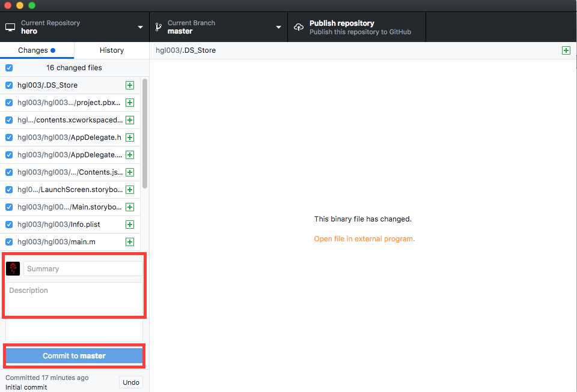Click the Commit to master button
Viewport: 577px width, 392px height.
click(74, 355)
